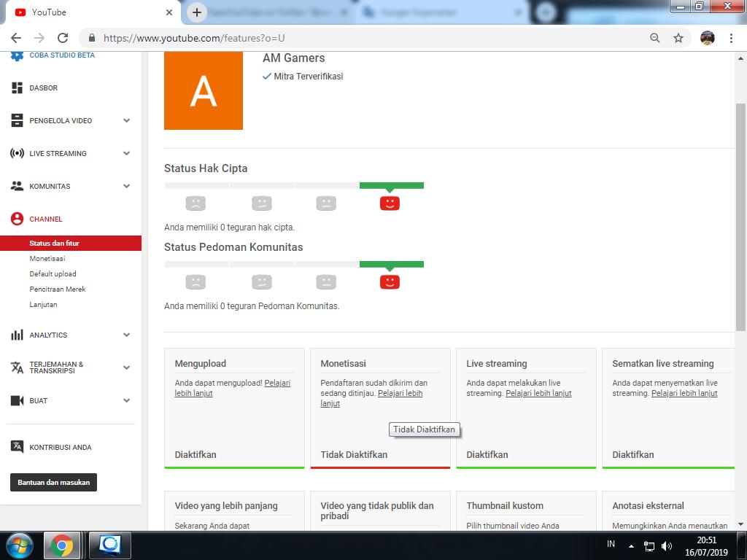Click the browser forward arrow

click(x=39, y=38)
